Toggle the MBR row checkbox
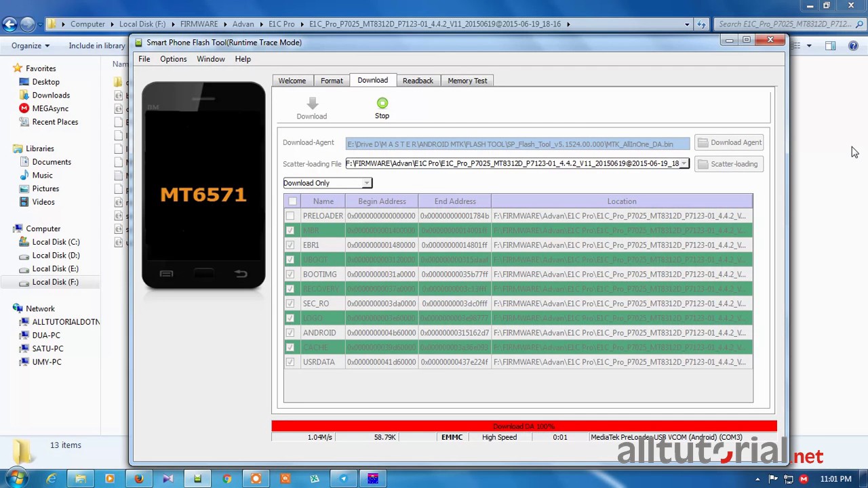Image resolution: width=868 pixels, height=488 pixels. click(x=290, y=230)
